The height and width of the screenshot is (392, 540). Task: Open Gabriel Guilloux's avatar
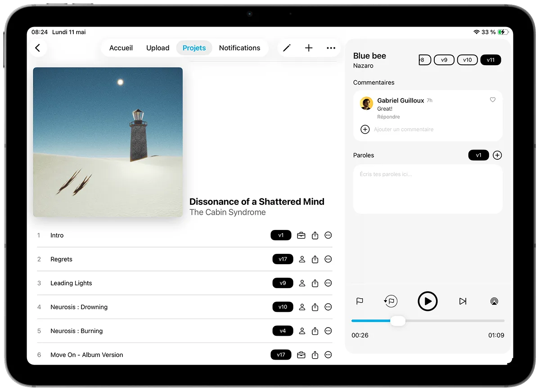click(x=367, y=103)
